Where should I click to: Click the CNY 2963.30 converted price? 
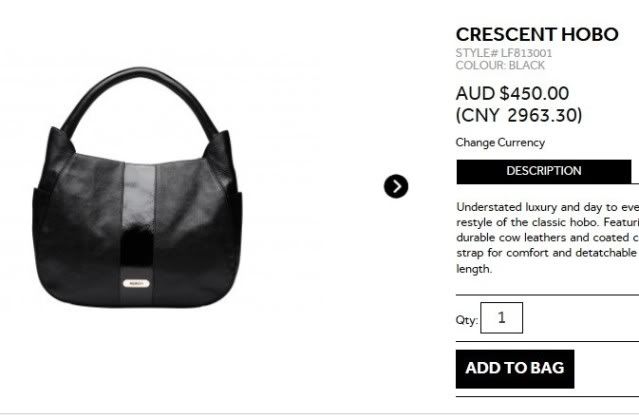click(519, 115)
